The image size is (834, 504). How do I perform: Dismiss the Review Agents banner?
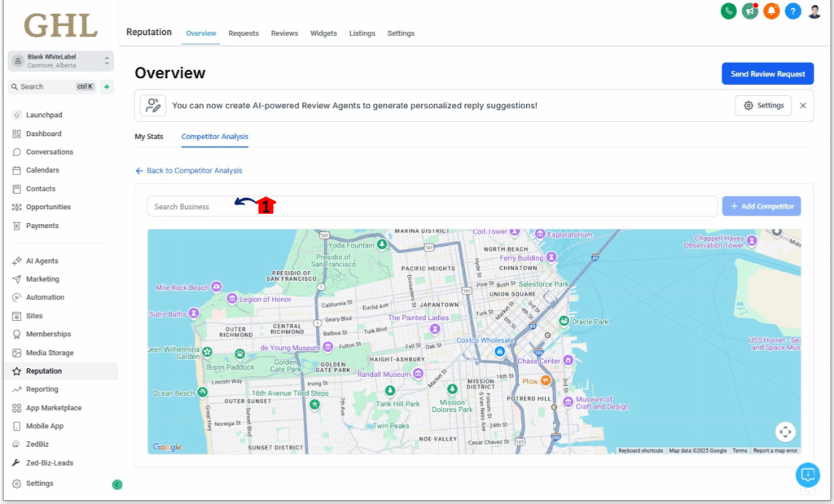click(x=803, y=105)
